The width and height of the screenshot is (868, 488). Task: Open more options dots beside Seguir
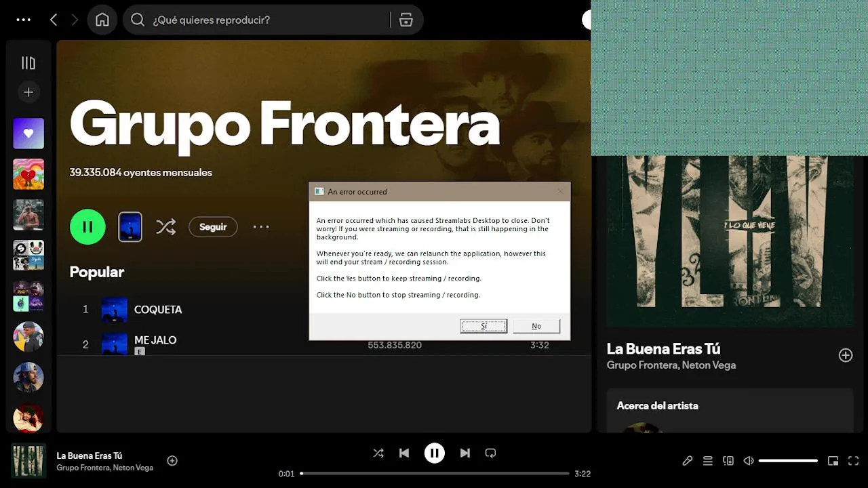tap(261, 227)
